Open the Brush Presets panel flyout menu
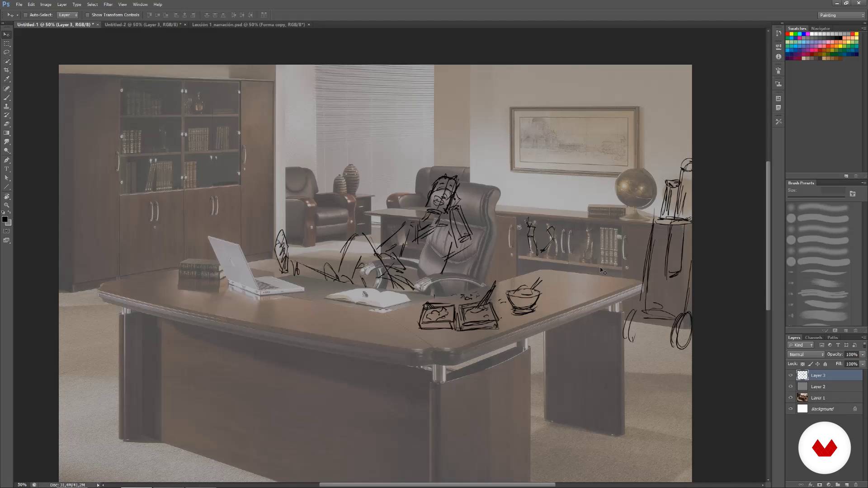868x488 pixels. [863, 183]
